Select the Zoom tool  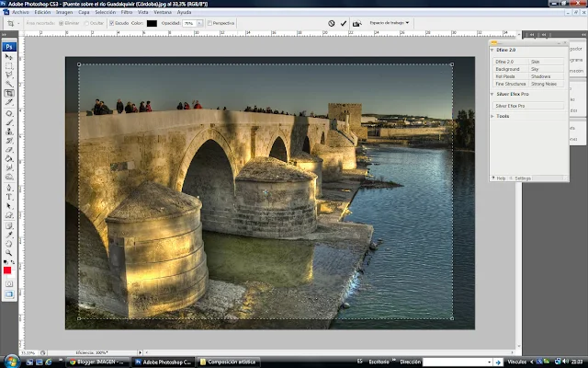9,253
